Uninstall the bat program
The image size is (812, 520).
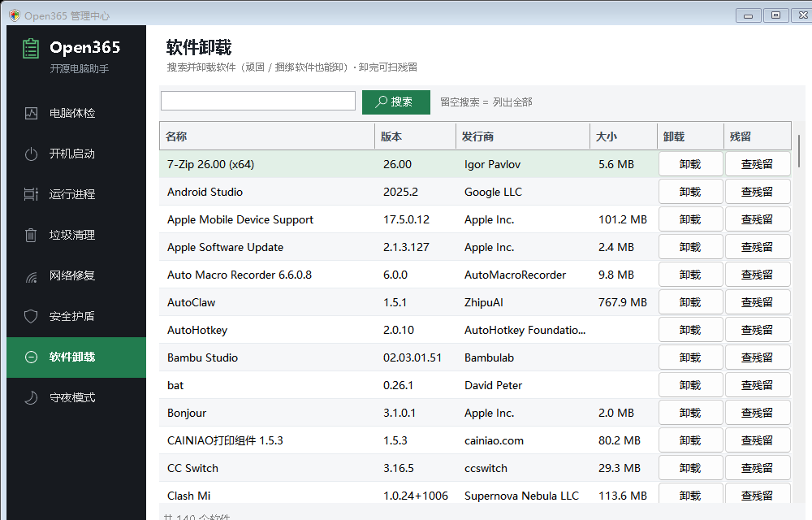(690, 385)
